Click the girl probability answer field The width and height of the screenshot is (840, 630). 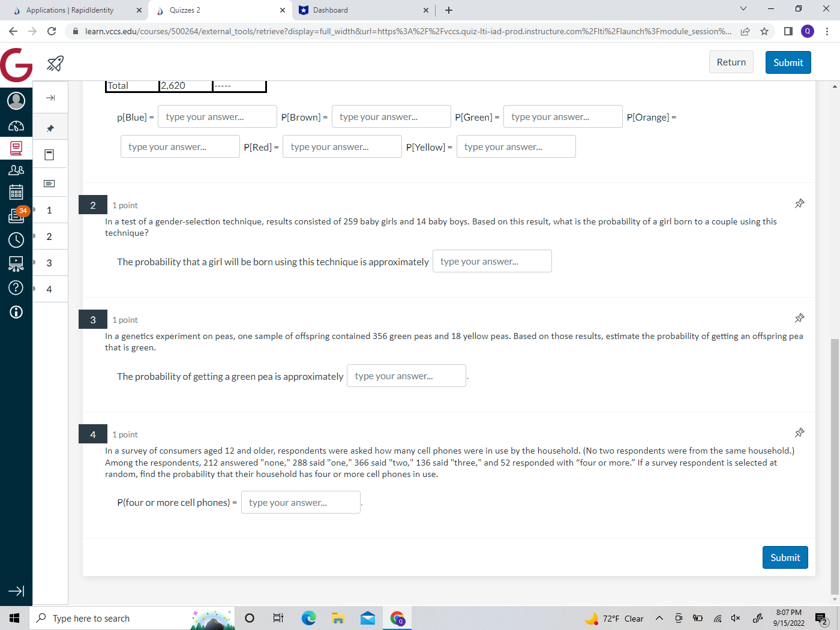pos(492,261)
